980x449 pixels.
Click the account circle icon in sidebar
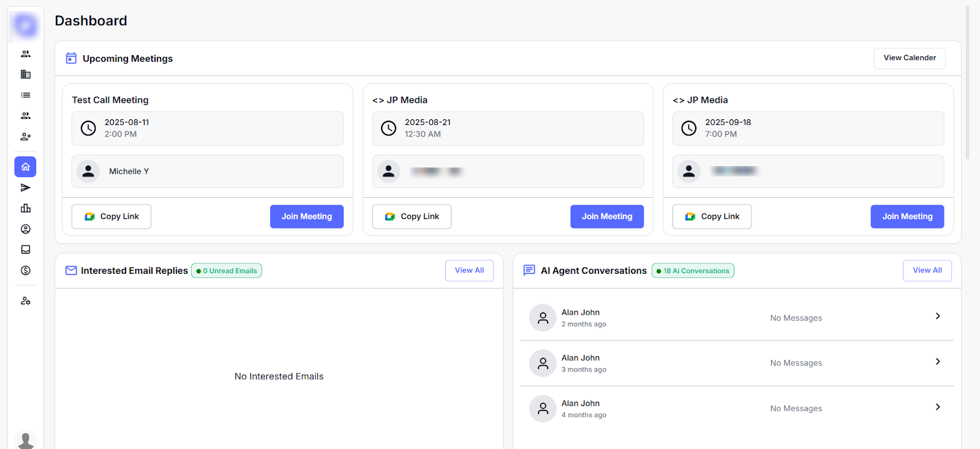click(x=25, y=229)
